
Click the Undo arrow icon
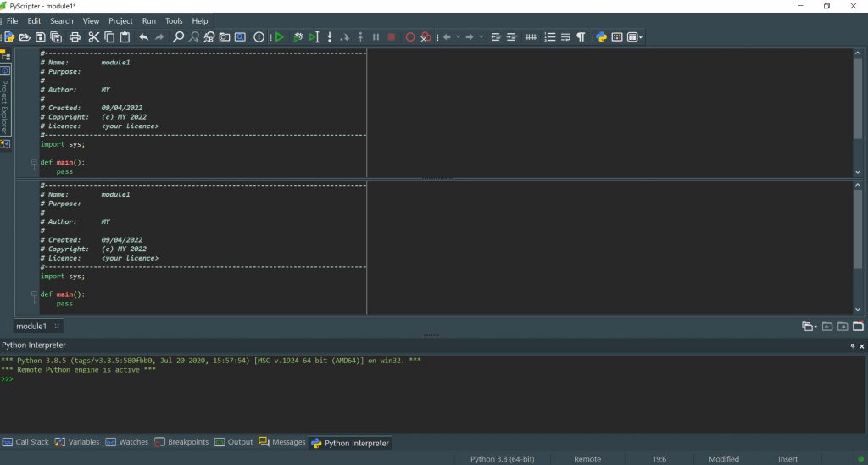tap(143, 37)
